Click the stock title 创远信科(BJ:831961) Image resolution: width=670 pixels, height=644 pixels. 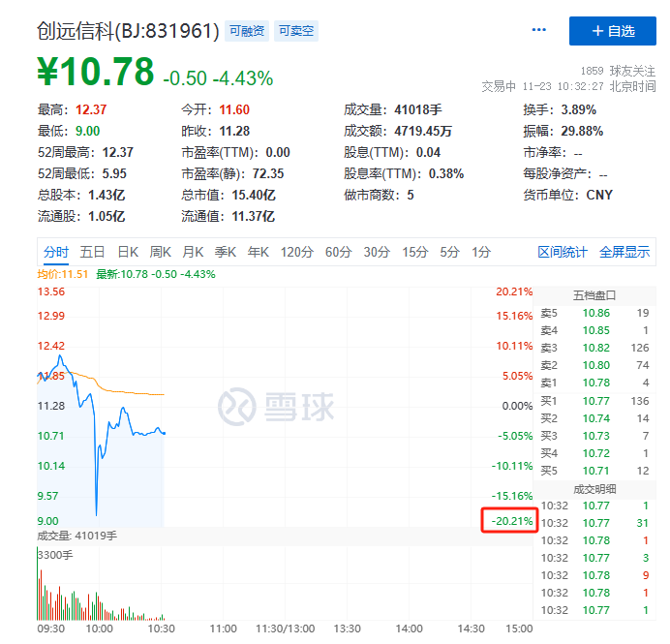click(x=128, y=31)
